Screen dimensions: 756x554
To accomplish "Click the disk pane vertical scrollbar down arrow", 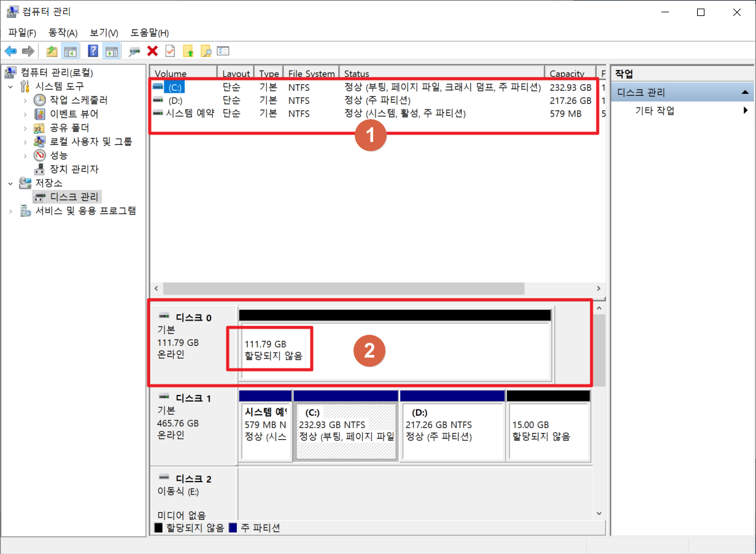I will pyautogui.click(x=600, y=513).
